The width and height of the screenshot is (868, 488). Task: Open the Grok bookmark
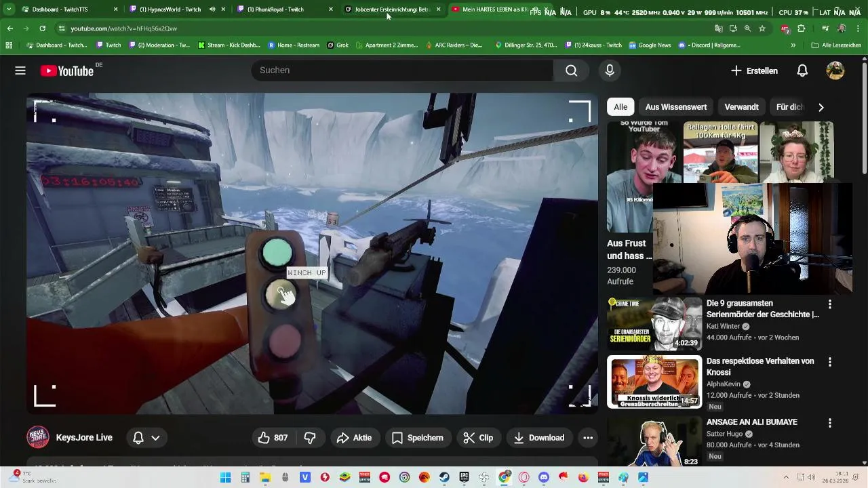point(338,45)
